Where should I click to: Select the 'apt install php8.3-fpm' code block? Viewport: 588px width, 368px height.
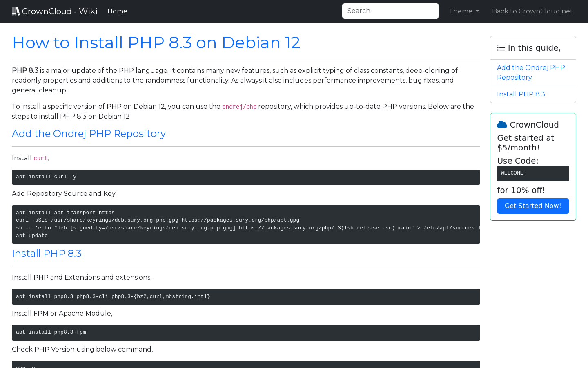pos(246,332)
